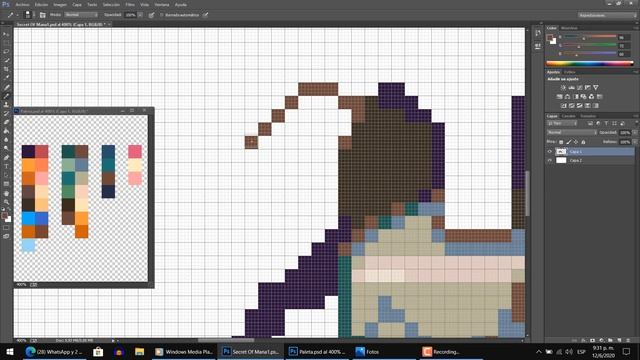The height and width of the screenshot is (360, 640).
Task: Open the workspace switcher dropdown
Action: pyautogui.click(x=607, y=15)
